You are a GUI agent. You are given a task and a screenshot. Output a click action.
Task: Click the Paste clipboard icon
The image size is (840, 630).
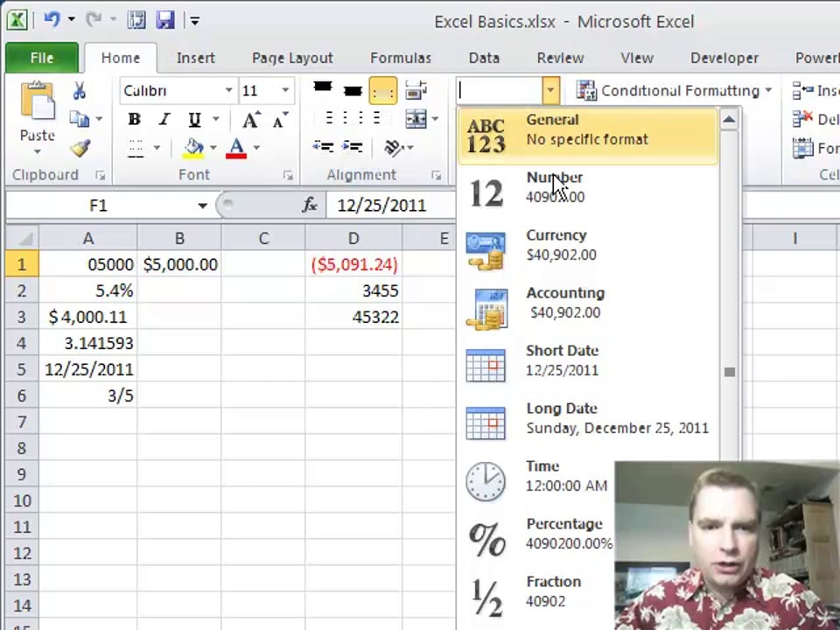point(37,100)
